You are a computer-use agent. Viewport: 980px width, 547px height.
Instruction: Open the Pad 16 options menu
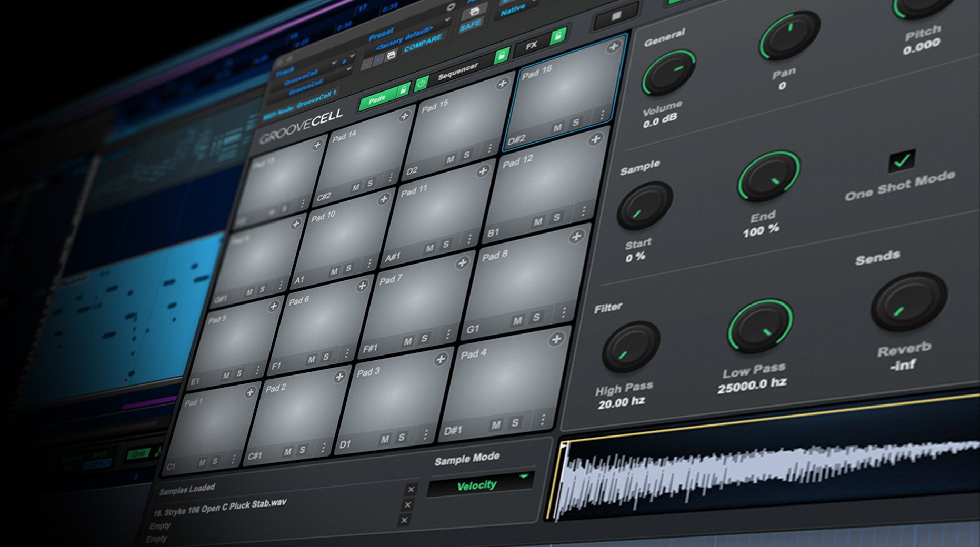point(603,115)
